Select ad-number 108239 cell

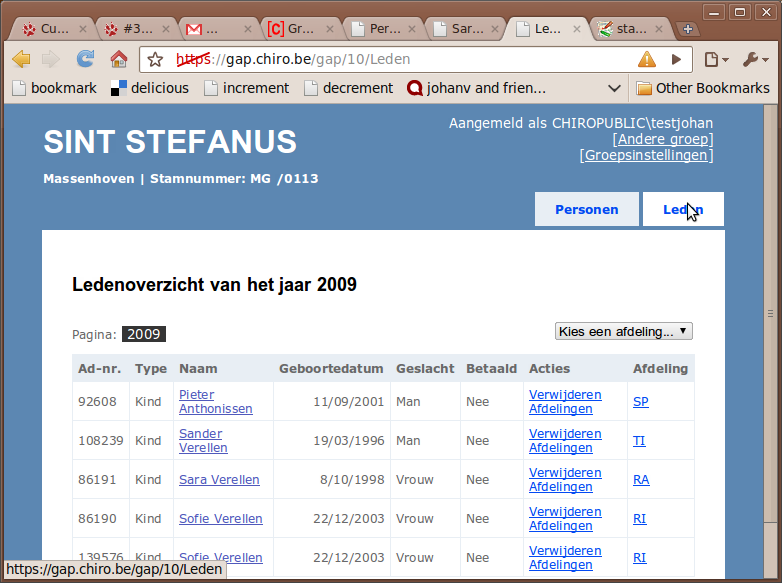click(101, 441)
